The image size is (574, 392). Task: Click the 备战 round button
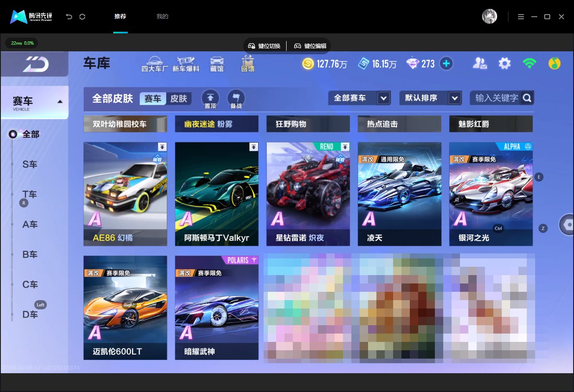236,99
